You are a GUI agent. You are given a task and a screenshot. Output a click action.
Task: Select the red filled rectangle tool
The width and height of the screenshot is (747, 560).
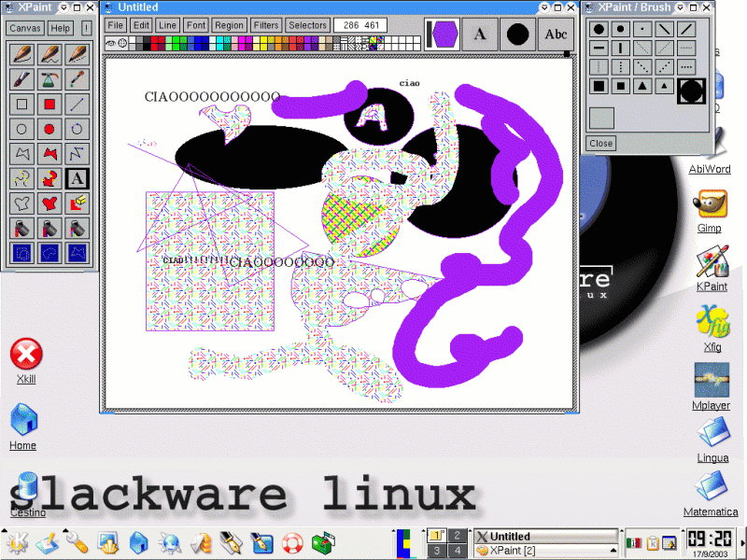(x=49, y=104)
